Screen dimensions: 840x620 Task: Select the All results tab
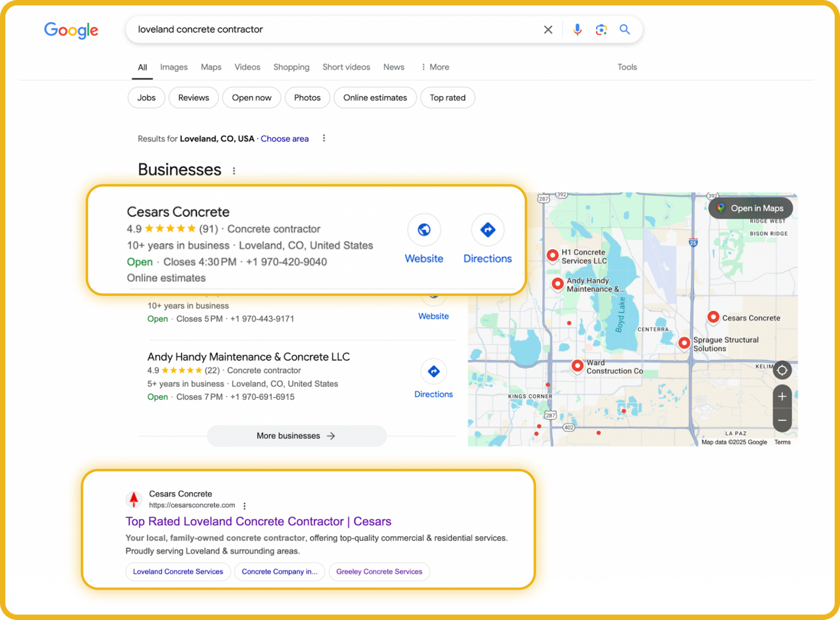[142, 67]
